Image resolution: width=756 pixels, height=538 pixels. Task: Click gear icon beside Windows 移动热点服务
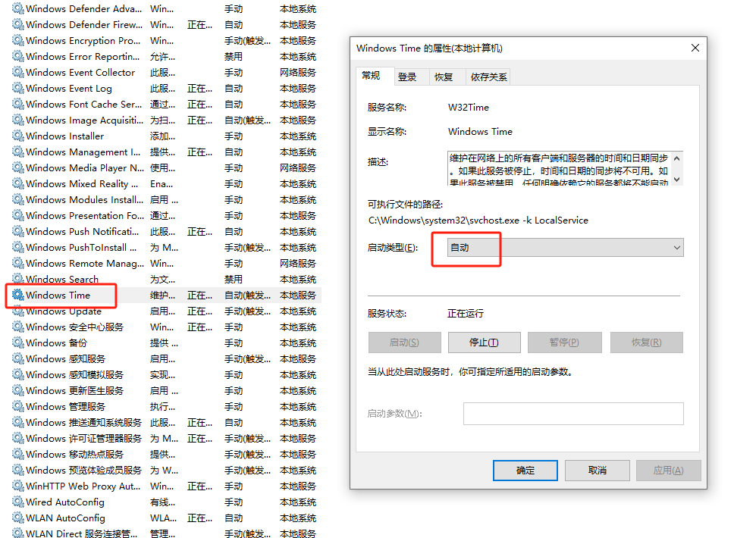18,454
